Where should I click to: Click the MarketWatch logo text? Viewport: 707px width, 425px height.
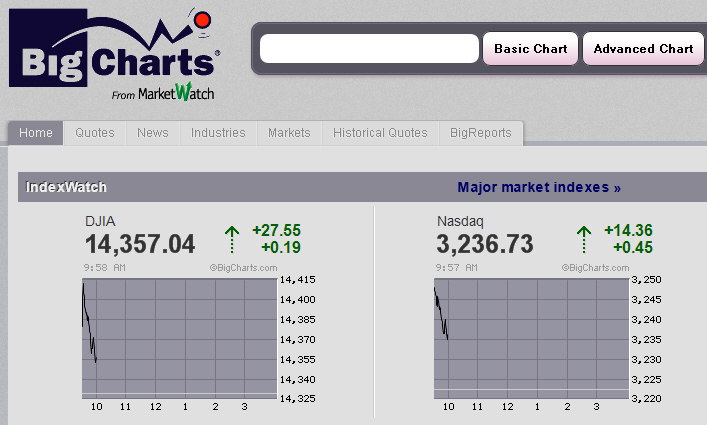pos(176,92)
